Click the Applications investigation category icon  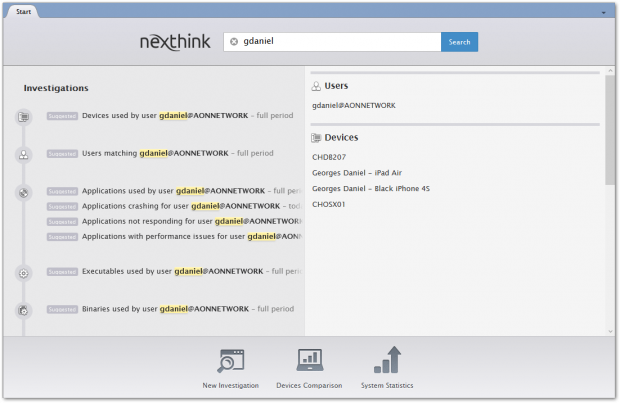click(24, 191)
